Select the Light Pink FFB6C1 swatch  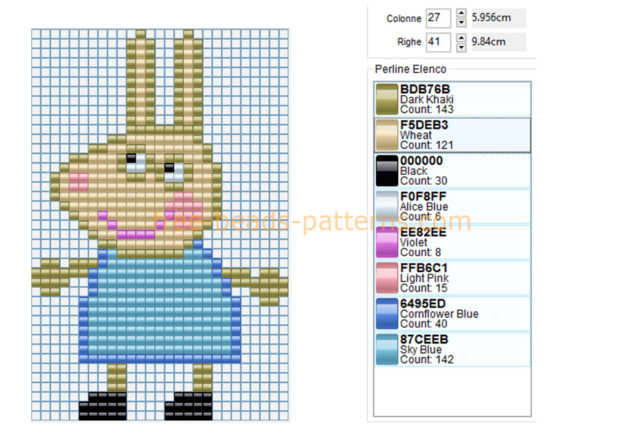[387, 278]
